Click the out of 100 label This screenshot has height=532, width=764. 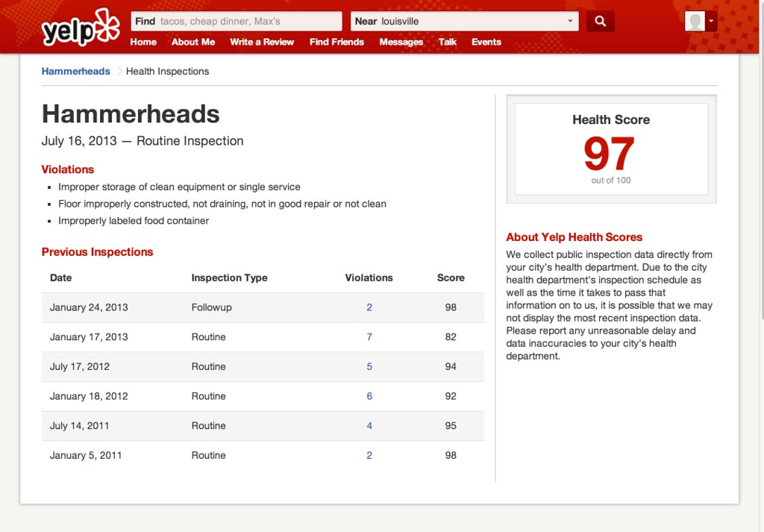tap(611, 181)
